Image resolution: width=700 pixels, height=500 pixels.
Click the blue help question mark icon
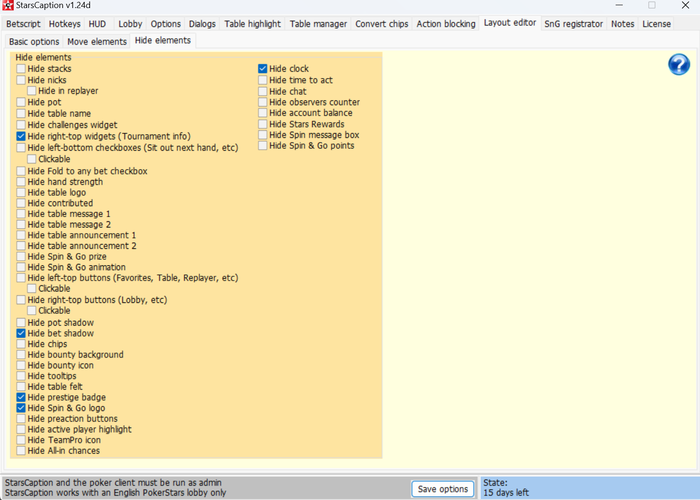pos(679,65)
